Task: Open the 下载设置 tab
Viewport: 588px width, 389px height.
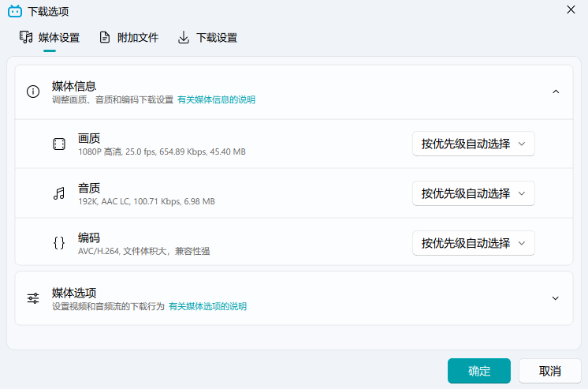Action: click(207, 38)
